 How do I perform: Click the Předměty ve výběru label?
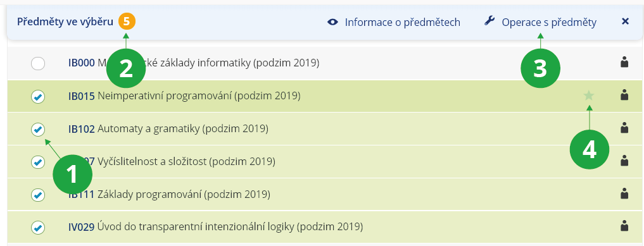point(65,22)
